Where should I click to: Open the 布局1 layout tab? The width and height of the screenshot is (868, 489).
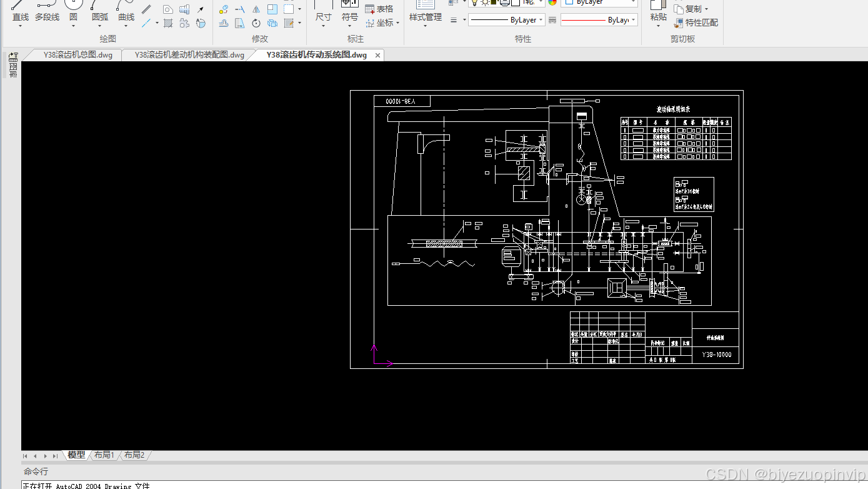coord(104,455)
